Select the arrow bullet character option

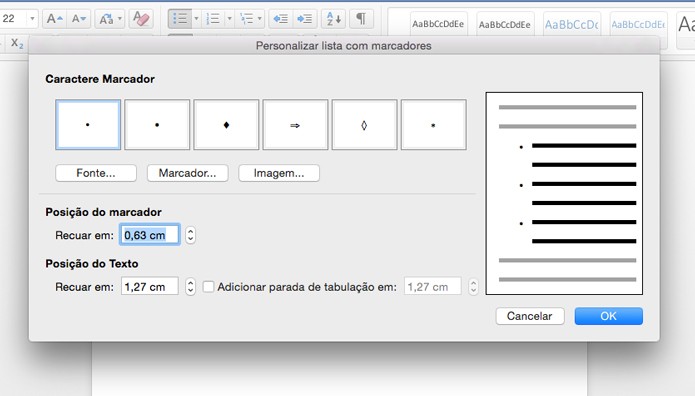295,125
